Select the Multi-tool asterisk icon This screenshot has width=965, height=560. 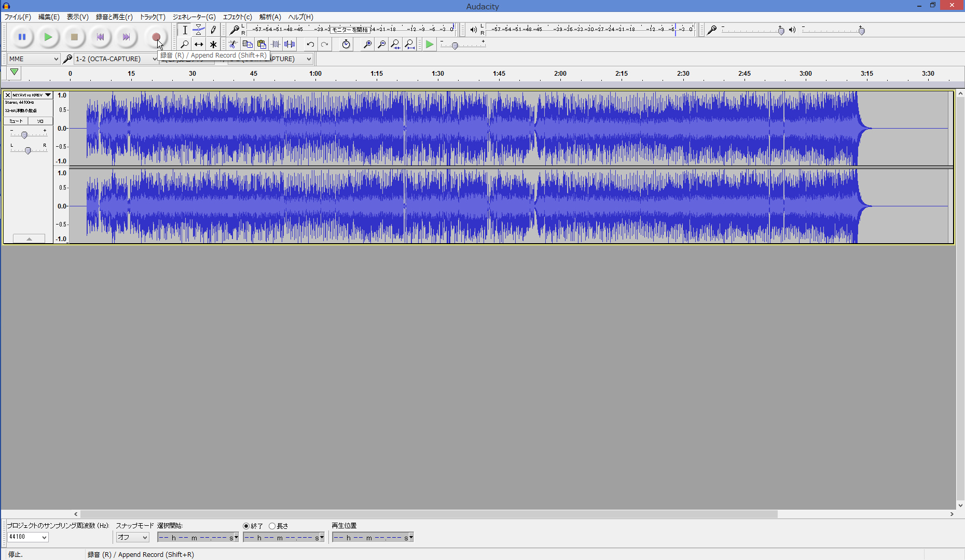coord(213,45)
